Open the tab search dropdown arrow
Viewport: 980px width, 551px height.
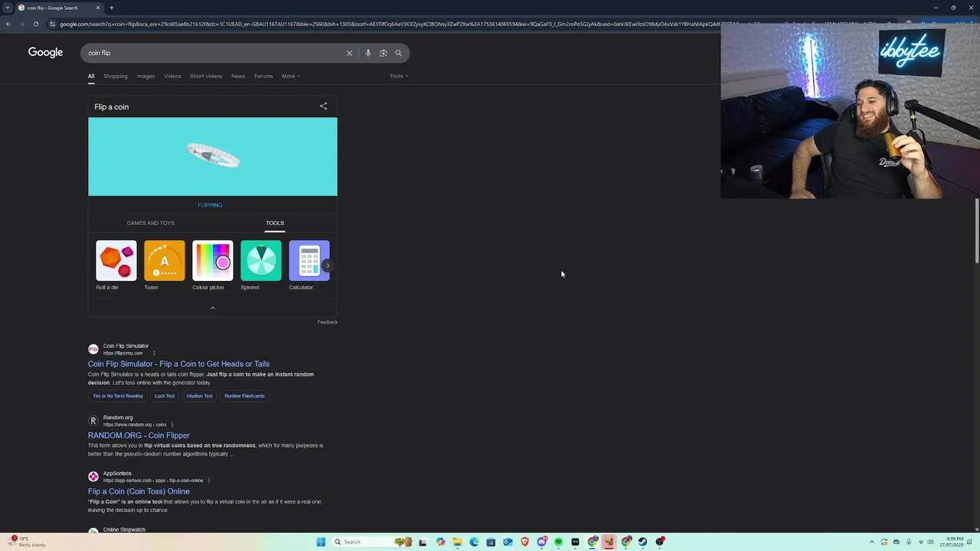click(8, 8)
